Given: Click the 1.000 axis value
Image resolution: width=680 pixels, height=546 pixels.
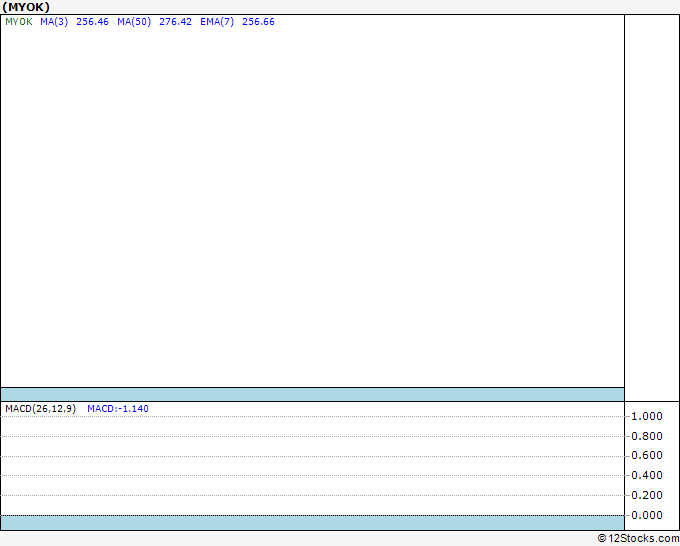Looking at the screenshot, I should (647, 416).
